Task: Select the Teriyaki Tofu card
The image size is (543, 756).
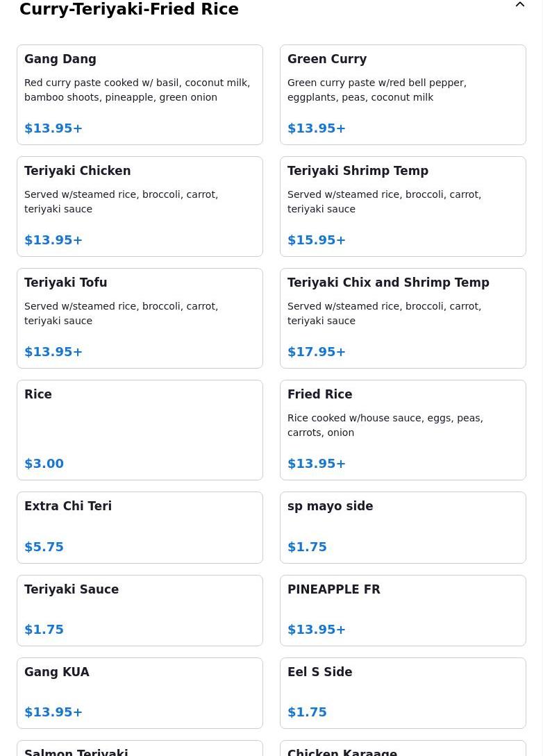Action: coord(140,318)
